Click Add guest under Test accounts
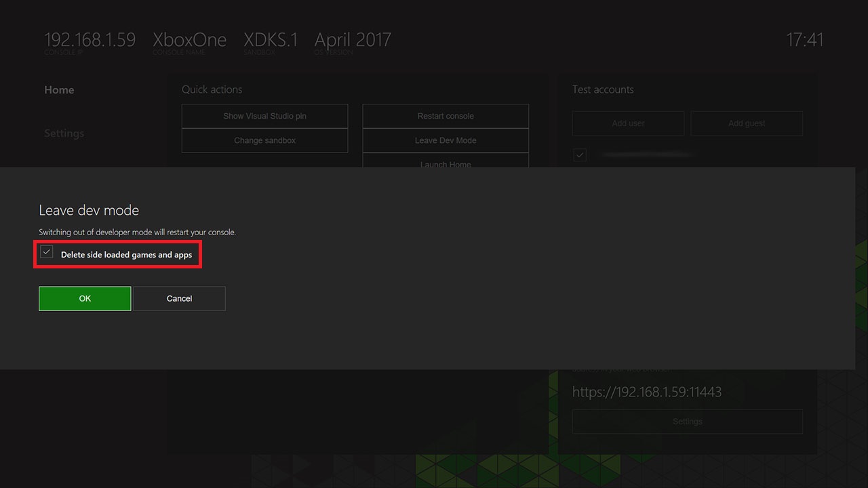This screenshot has height=488, width=868. tap(747, 123)
